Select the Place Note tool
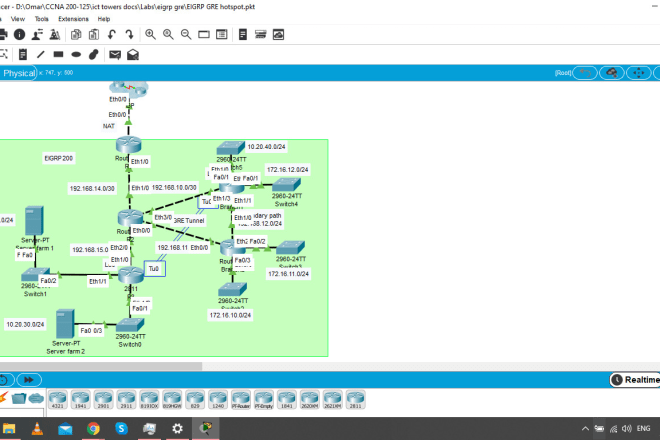 point(23,54)
